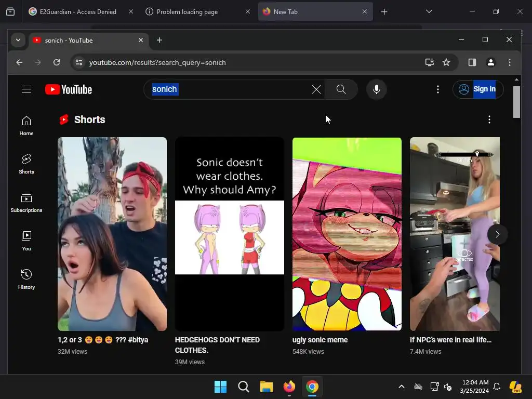
Task: Open YouTube hamburger guide menu
Action: click(26, 89)
